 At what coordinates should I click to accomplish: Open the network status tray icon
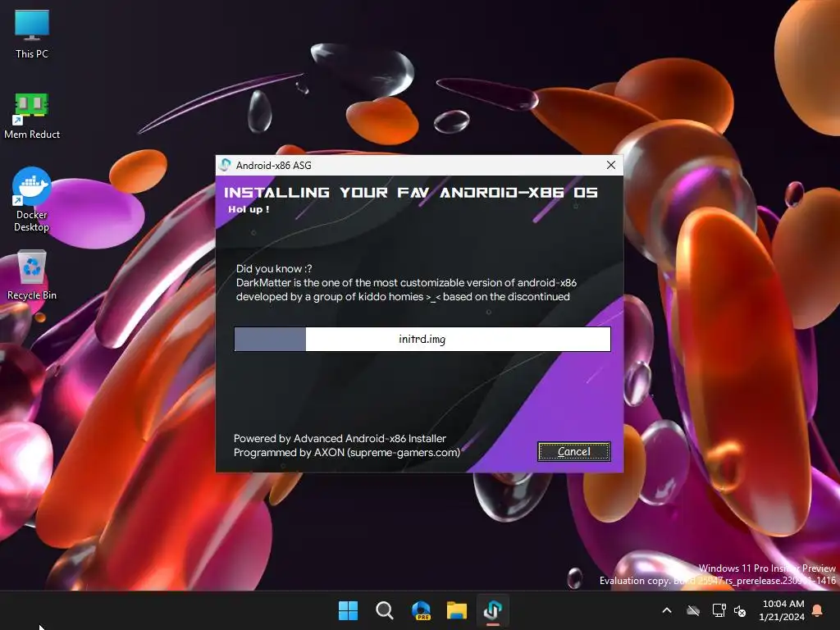[719, 610]
